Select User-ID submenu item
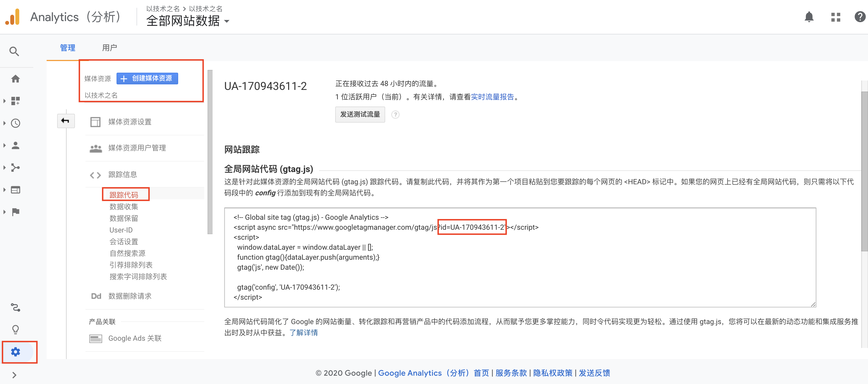The image size is (868, 384). pos(121,230)
